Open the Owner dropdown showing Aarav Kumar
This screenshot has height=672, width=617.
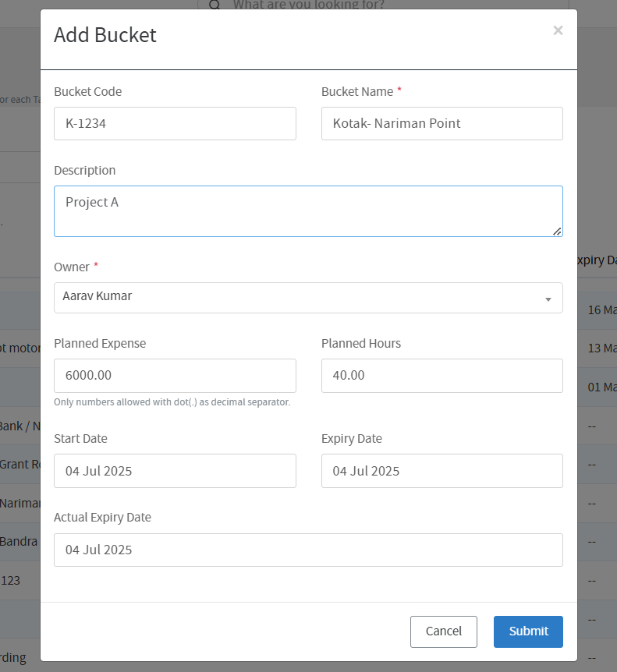[308, 298]
